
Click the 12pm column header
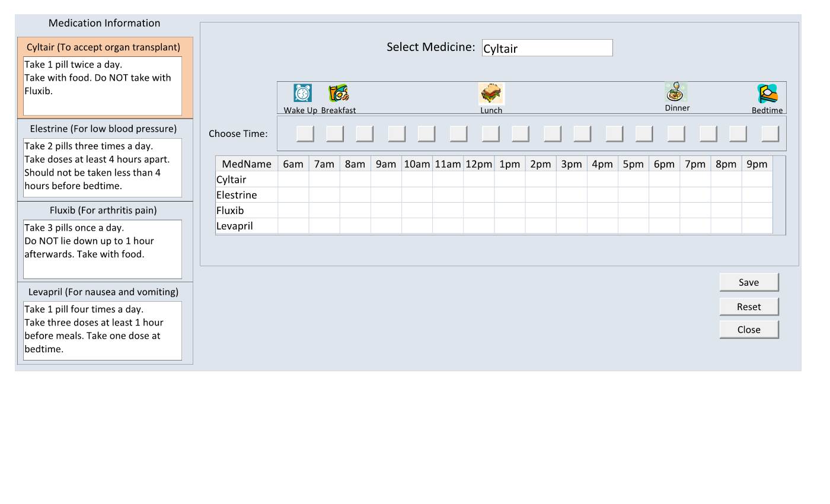click(x=478, y=164)
